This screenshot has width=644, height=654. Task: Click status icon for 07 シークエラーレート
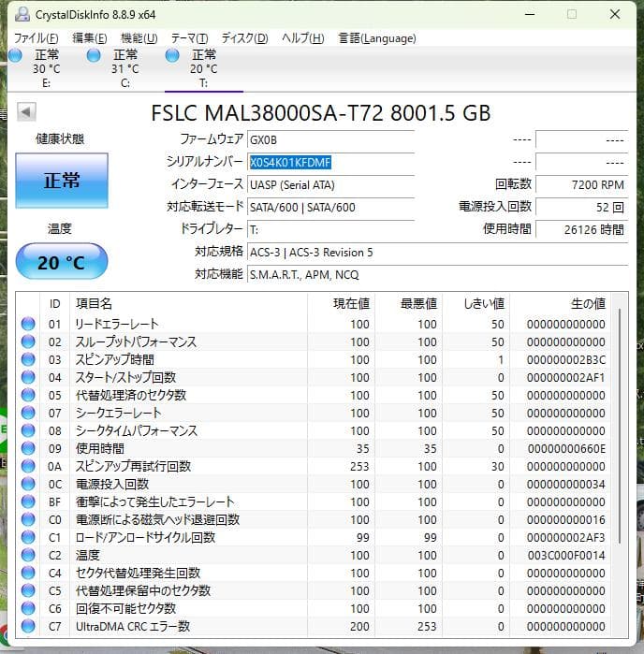28,413
